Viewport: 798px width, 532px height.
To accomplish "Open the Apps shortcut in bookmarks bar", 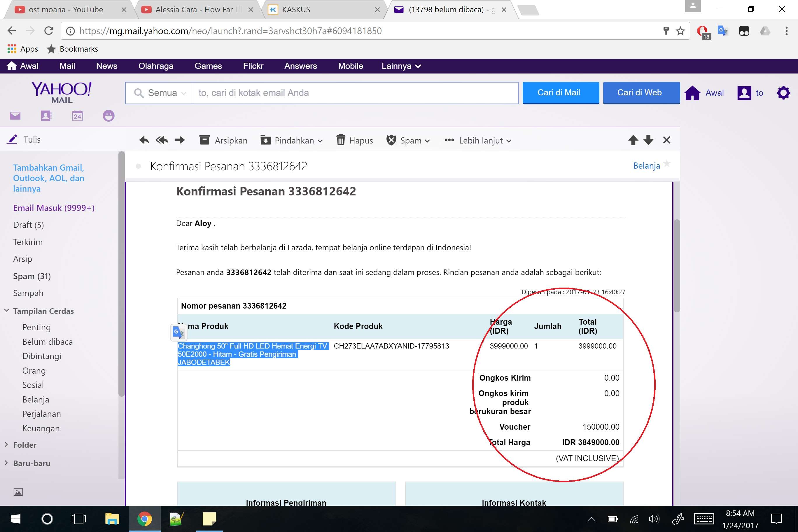I will coord(22,49).
